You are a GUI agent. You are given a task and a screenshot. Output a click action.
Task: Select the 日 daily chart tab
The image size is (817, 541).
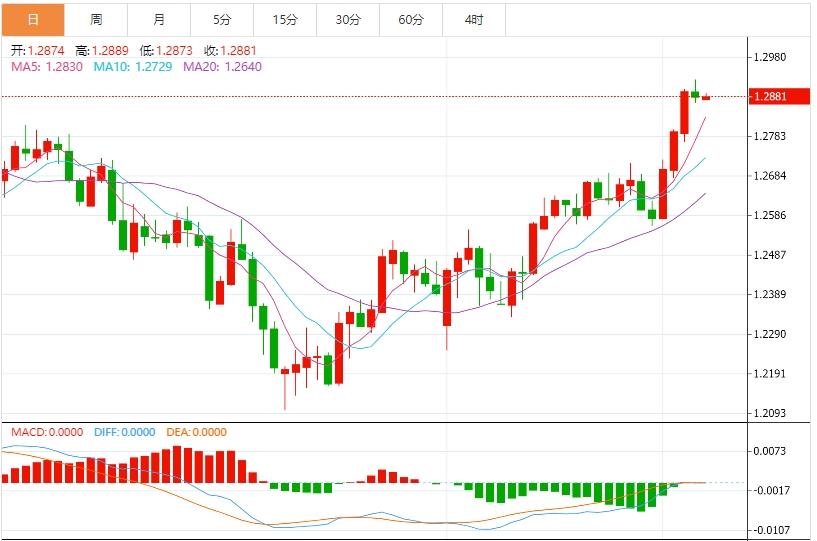(33, 20)
